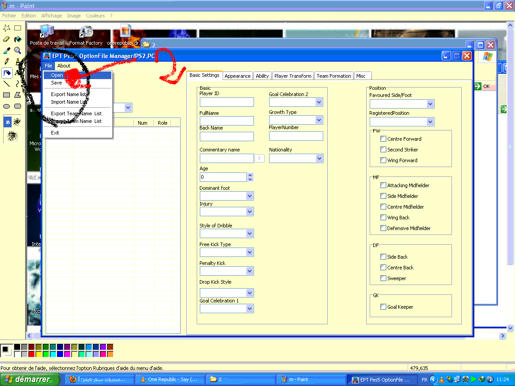Image resolution: width=515 pixels, height=386 pixels.
Task: Toggle the Defensive Midfielder checkbox
Action: coord(383,228)
